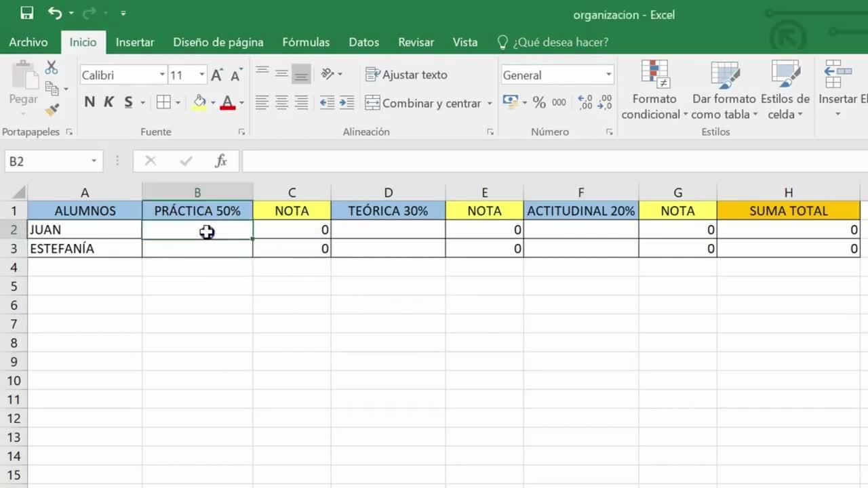Image resolution: width=868 pixels, height=488 pixels.
Task: Apply the percent style
Action: click(x=539, y=102)
